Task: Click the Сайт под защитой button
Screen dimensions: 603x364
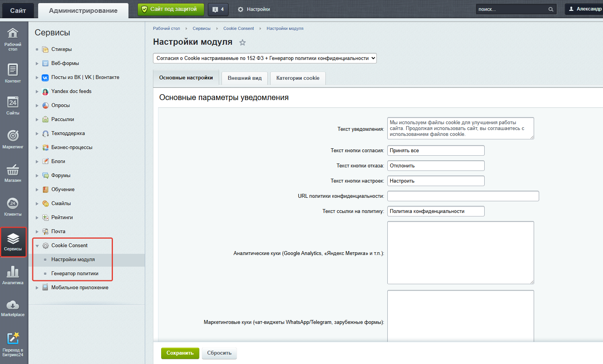Action: (171, 9)
